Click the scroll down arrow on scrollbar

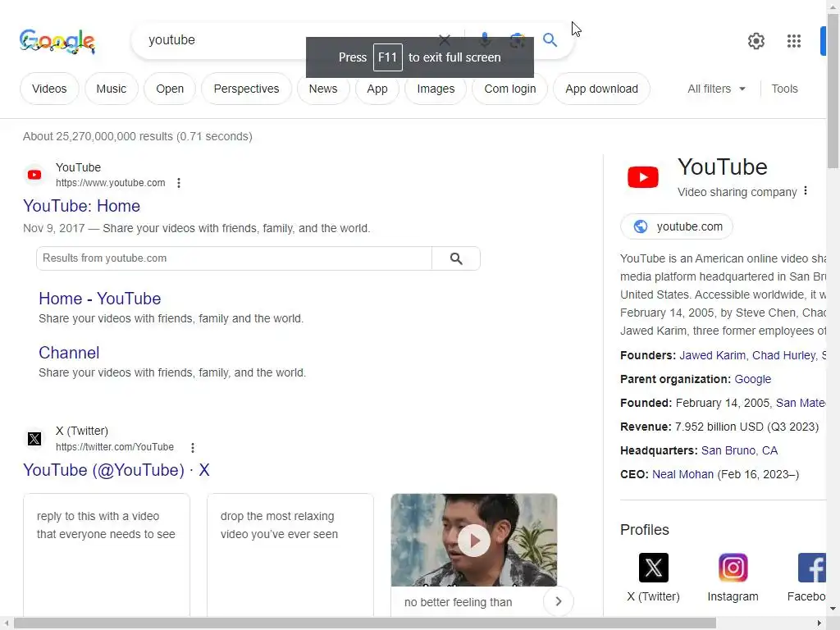[x=833, y=609]
